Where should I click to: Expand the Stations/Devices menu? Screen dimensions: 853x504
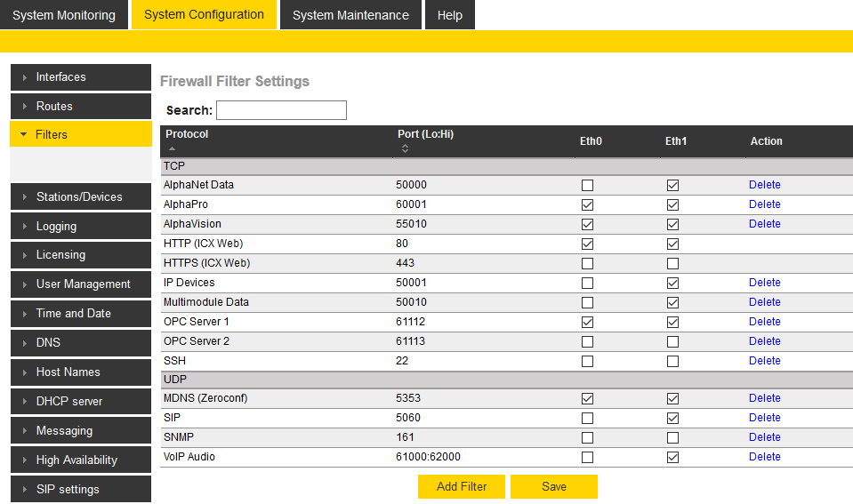pyautogui.click(x=81, y=197)
